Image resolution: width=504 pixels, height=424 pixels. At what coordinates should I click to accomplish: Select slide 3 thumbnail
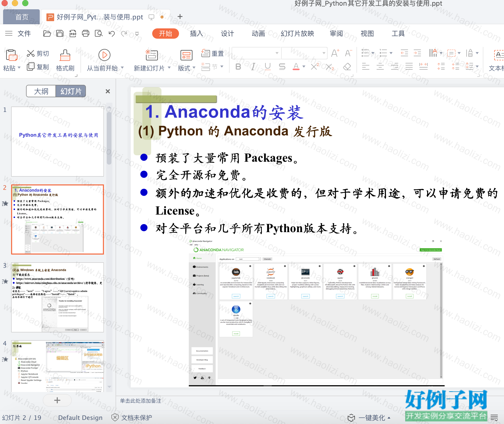click(x=58, y=297)
